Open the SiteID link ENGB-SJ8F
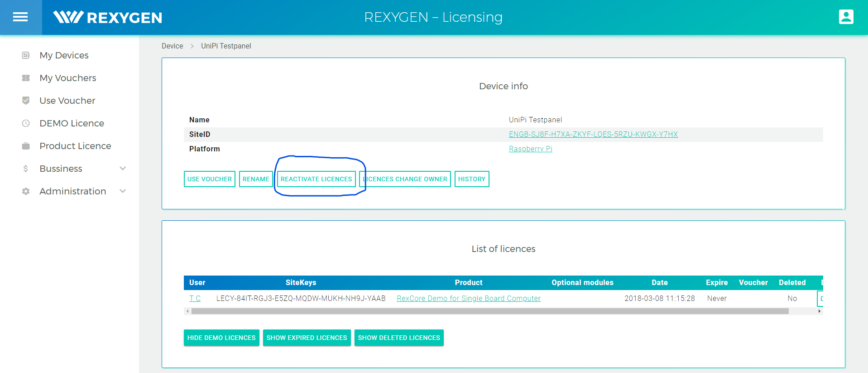Viewport: 868px width, 373px height. [x=593, y=134]
